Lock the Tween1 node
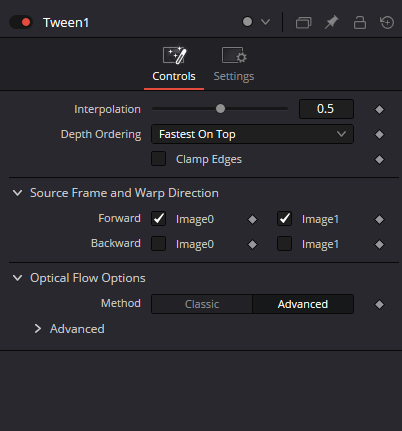Viewport: 402px width, 431px height. [x=360, y=22]
